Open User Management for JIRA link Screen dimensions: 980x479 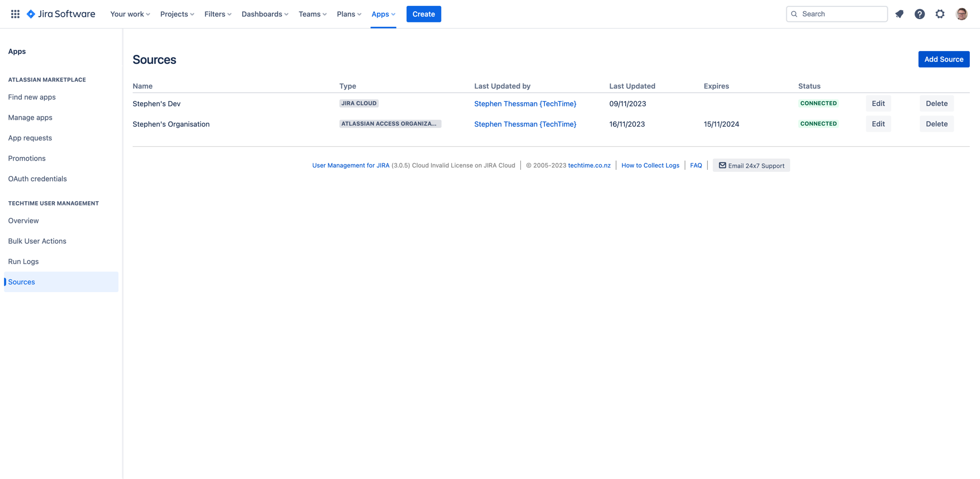tap(351, 166)
